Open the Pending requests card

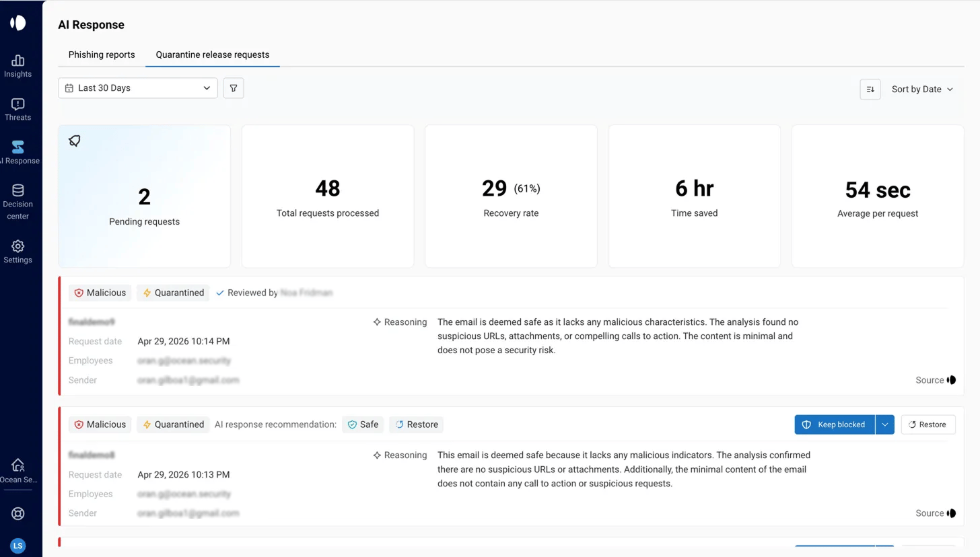(145, 196)
